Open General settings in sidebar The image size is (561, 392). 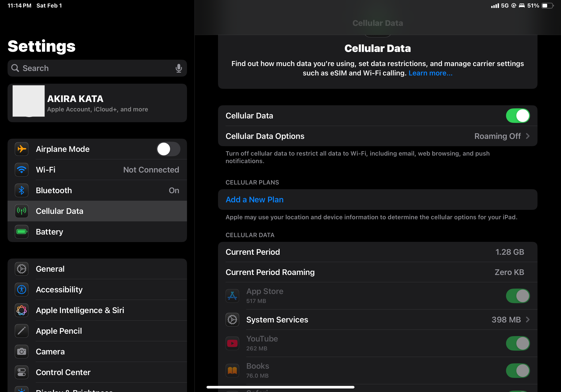point(50,269)
